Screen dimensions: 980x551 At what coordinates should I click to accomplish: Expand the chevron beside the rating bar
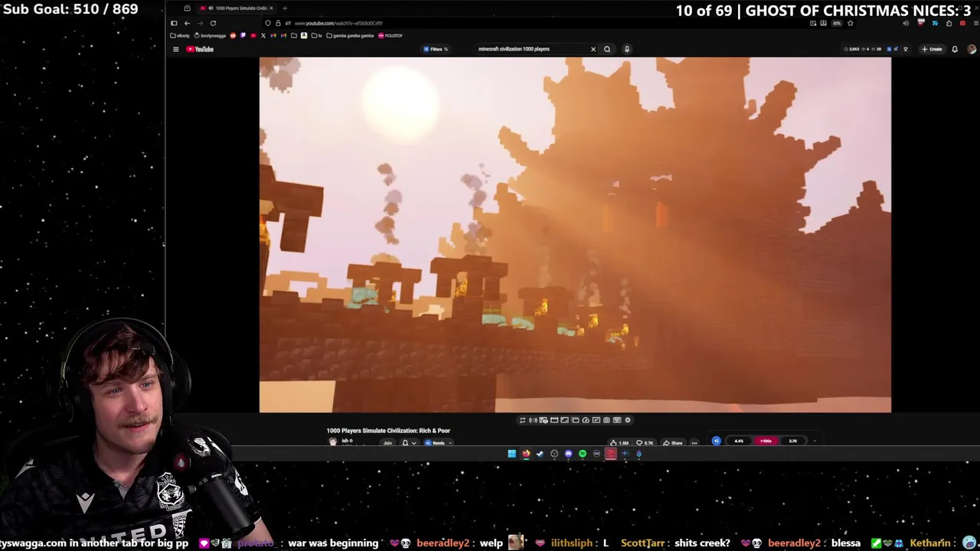[x=815, y=441]
